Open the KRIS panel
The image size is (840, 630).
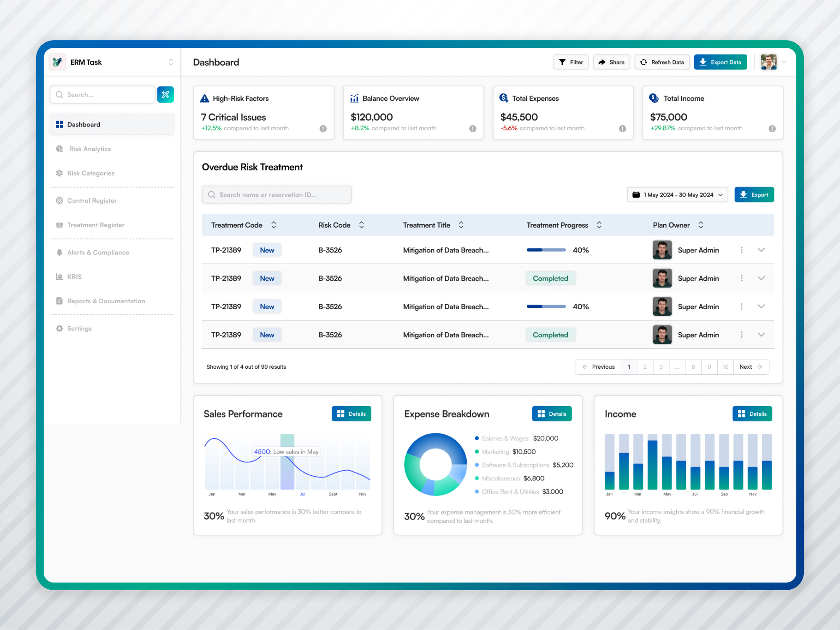pos(74,276)
